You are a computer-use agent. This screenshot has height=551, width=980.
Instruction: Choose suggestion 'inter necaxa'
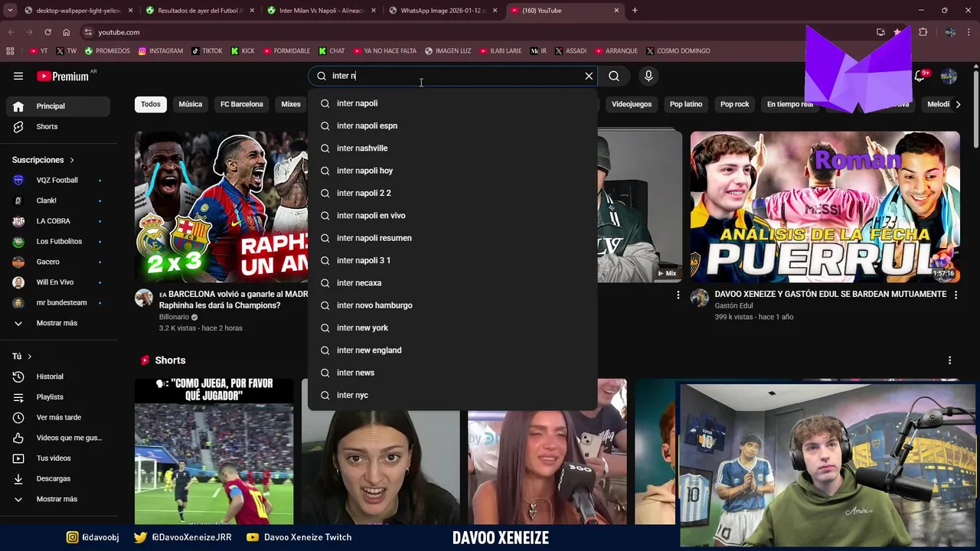tap(452, 283)
